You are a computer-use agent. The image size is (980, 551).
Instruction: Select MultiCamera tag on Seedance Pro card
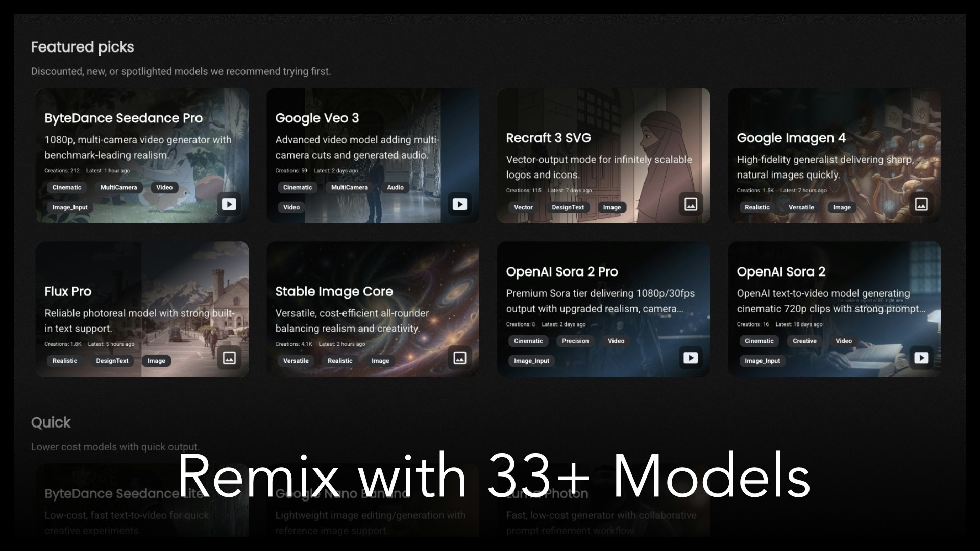click(119, 187)
